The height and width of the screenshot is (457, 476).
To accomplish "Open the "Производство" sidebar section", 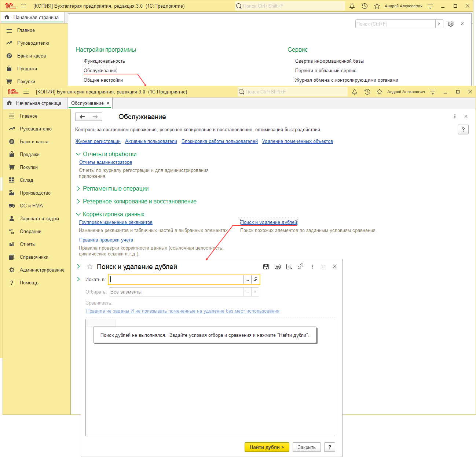I will pyautogui.click(x=35, y=193).
